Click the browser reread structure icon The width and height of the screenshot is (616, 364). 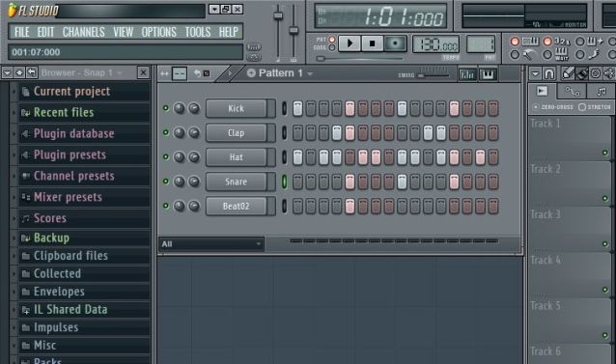pyautogui.click(x=32, y=72)
